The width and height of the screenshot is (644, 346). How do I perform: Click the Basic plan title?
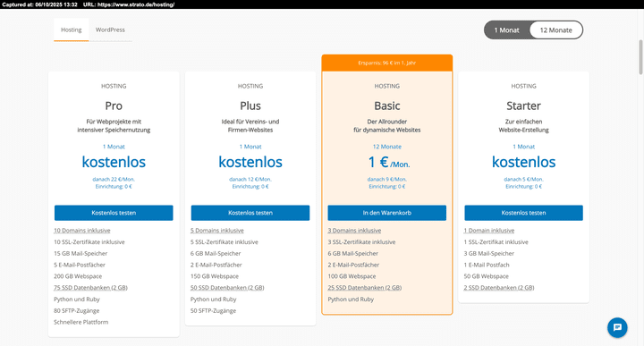pyautogui.click(x=387, y=105)
